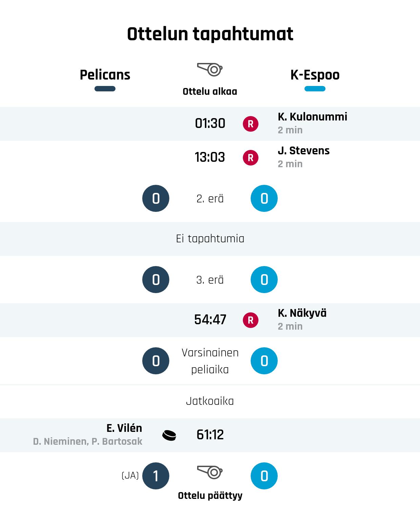
Task: Click the whistle icon above Ottelu alkaa
Action: (210, 69)
